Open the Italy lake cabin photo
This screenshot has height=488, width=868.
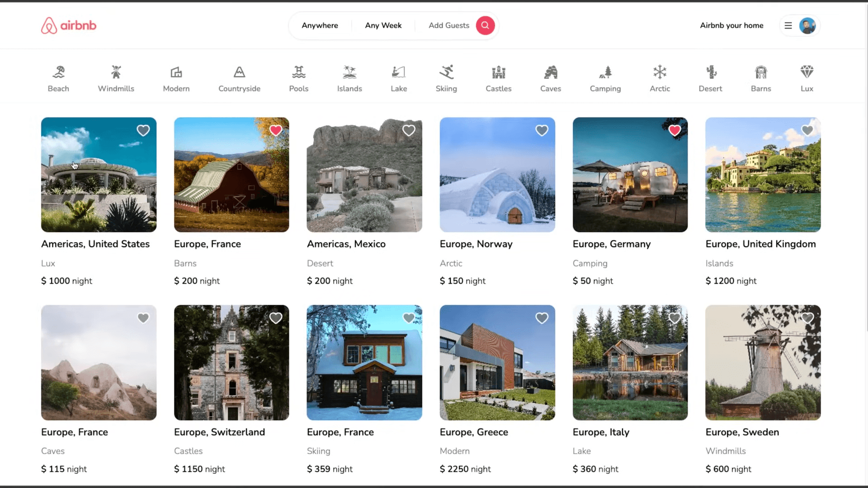(x=630, y=363)
